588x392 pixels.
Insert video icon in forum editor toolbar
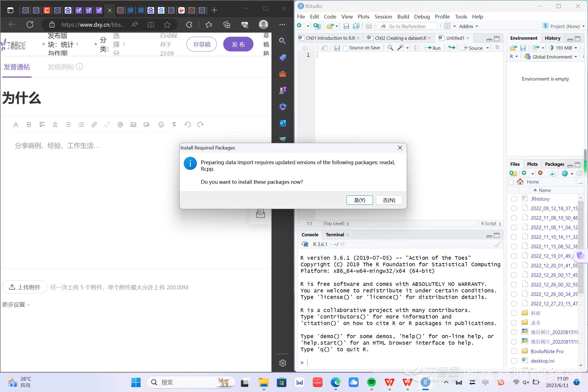tap(146, 124)
